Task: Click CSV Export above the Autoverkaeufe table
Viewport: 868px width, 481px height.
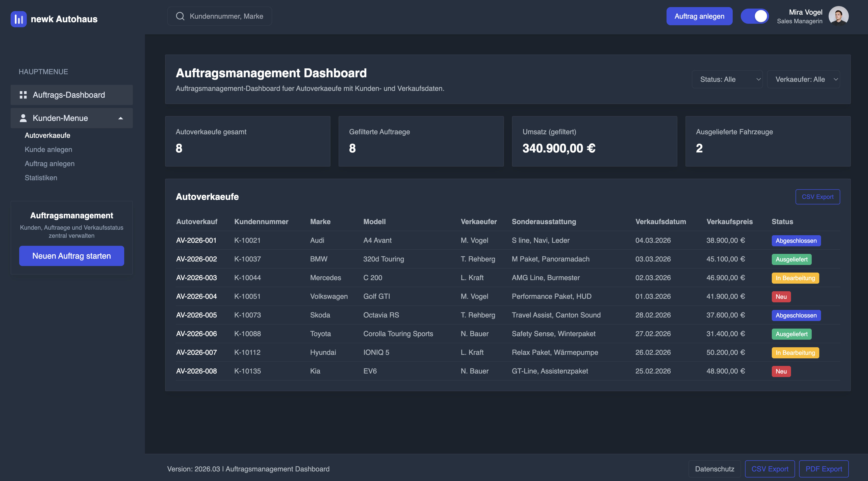Action: tap(818, 197)
